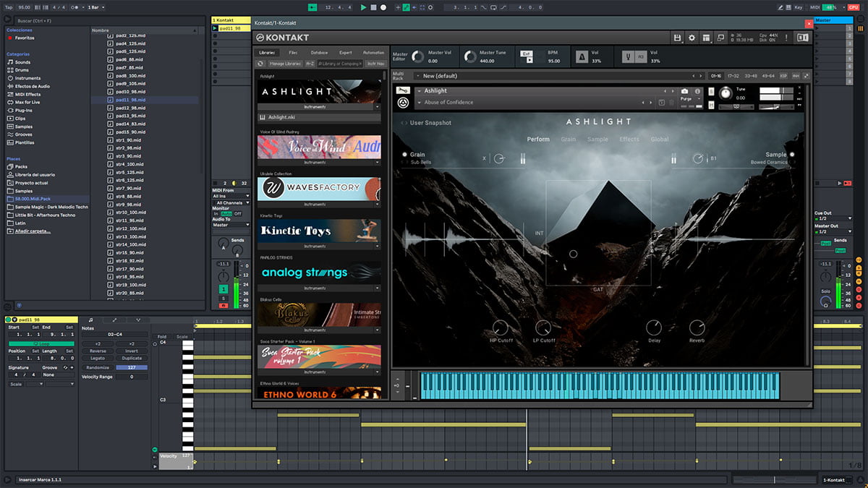Viewport: 868px width, 488px height.
Task: Open MIDI From All Ins dropdown
Action: pos(231,196)
